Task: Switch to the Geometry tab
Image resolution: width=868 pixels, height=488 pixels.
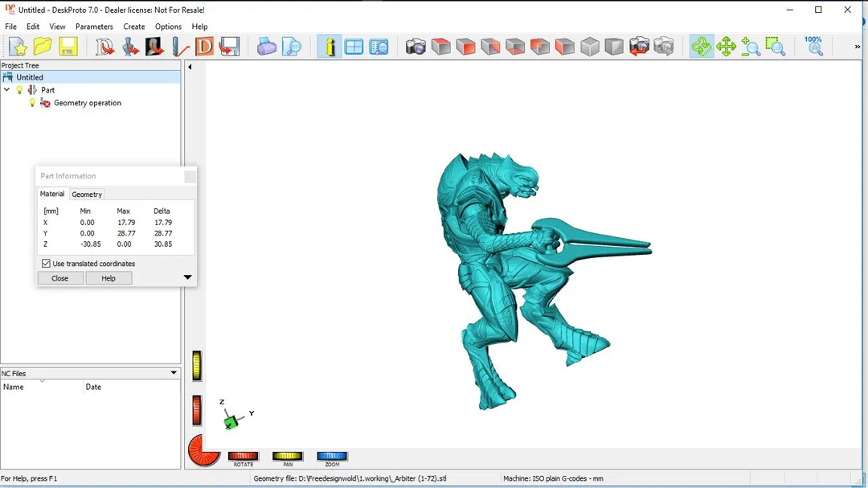Action: 87,195
